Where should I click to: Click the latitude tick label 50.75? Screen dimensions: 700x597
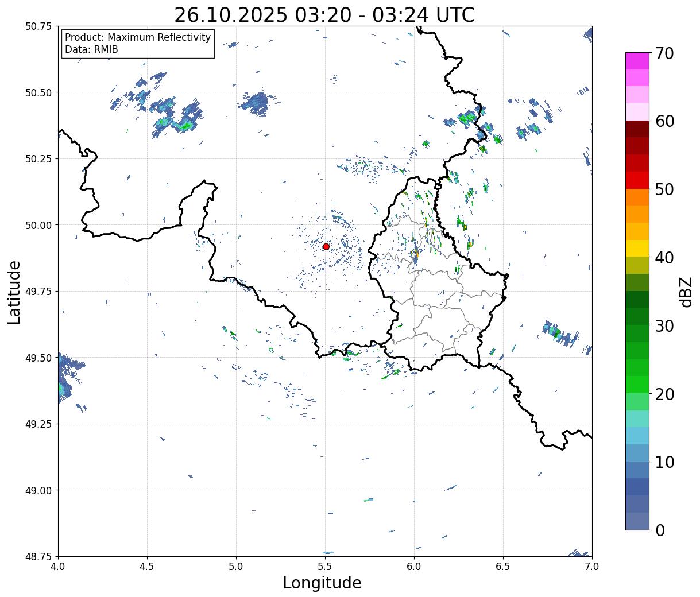(x=38, y=26)
